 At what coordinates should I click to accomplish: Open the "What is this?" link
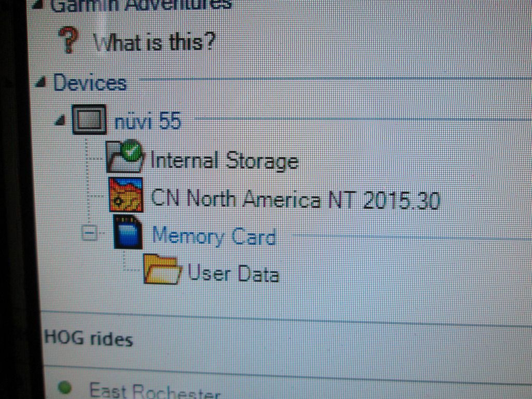154,43
